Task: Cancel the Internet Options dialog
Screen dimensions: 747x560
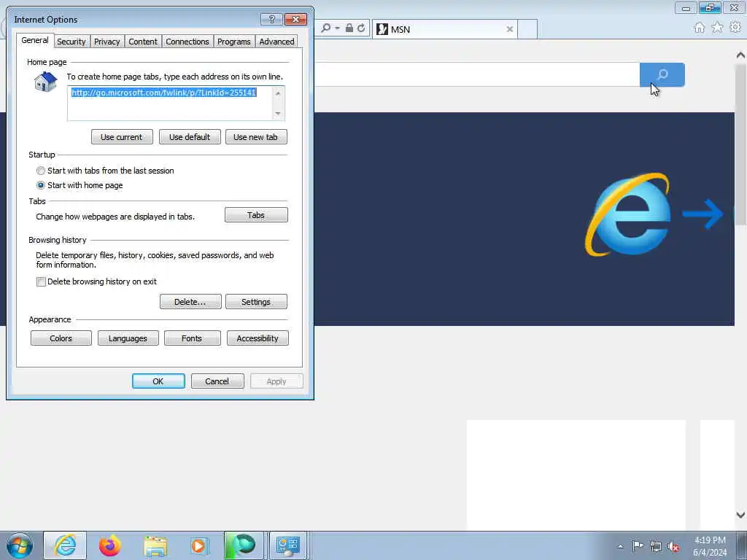Action: (x=217, y=381)
